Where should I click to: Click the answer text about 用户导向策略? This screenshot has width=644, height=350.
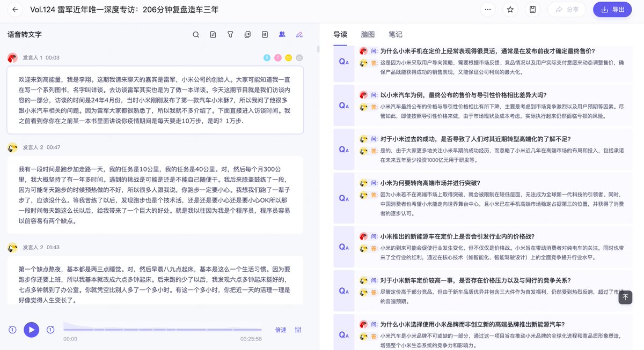502,67
